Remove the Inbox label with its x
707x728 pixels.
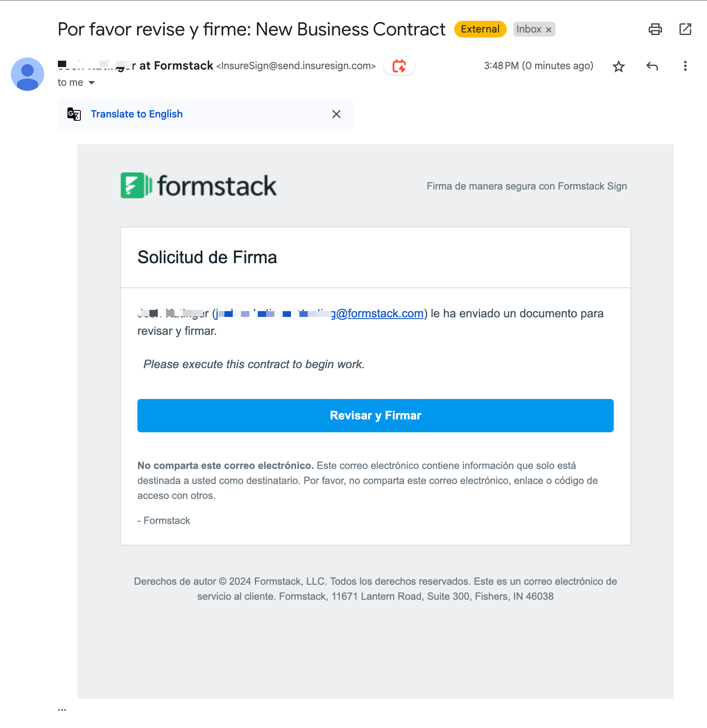(x=549, y=30)
